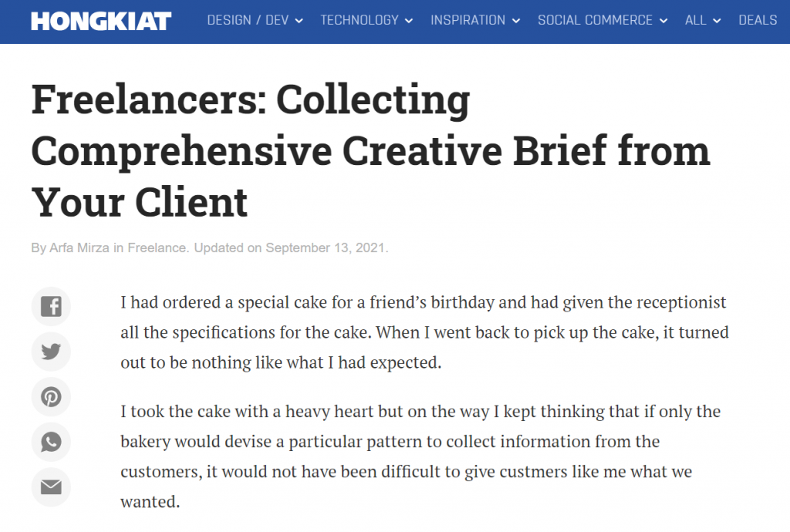The image size is (790, 532).
Task: Send the article by email icon
Action: click(51, 487)
